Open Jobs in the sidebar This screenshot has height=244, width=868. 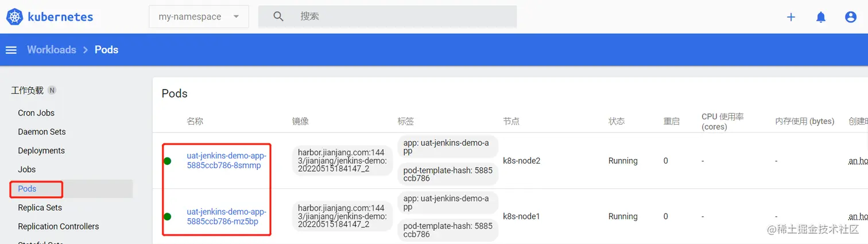(27, 170)
